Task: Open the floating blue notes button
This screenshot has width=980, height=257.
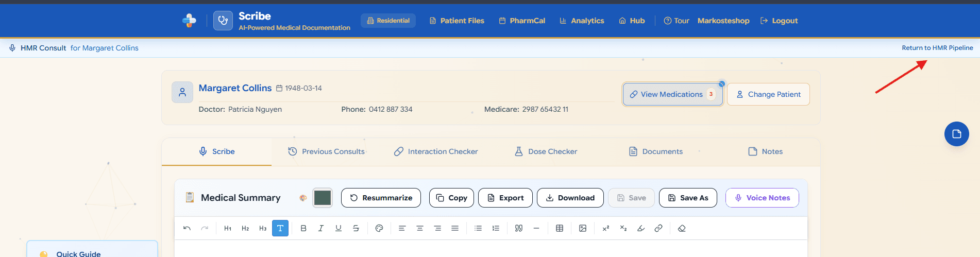Action: [x=957, y=134]
